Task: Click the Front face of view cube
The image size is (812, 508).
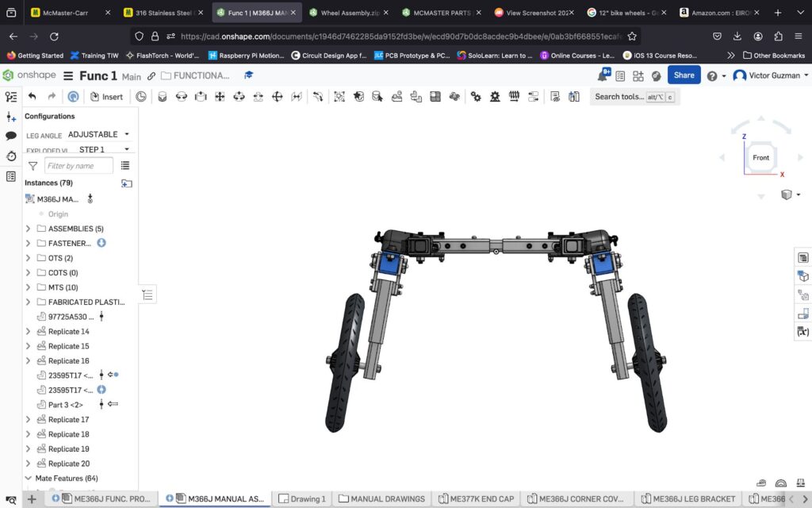Action: 760,158
